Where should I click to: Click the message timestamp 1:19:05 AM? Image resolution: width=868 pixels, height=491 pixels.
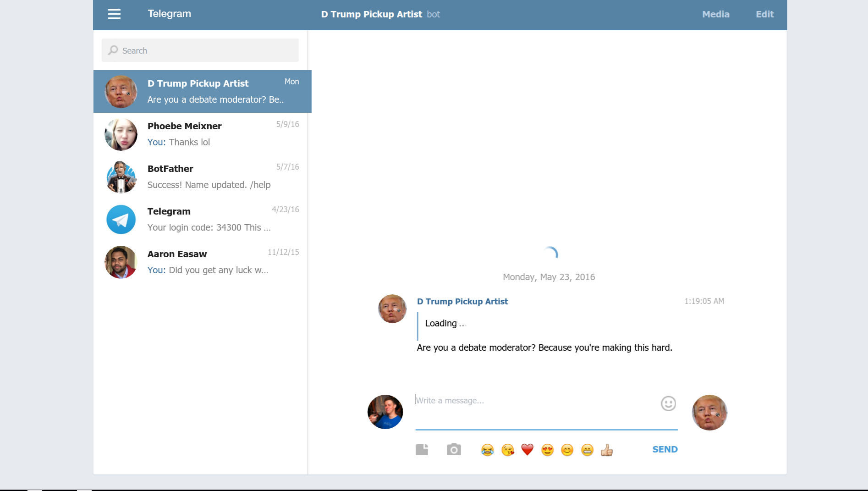pos(704,301)
